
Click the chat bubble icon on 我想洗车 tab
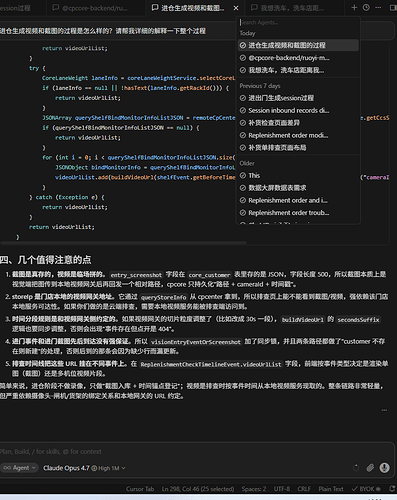[254, 7]
